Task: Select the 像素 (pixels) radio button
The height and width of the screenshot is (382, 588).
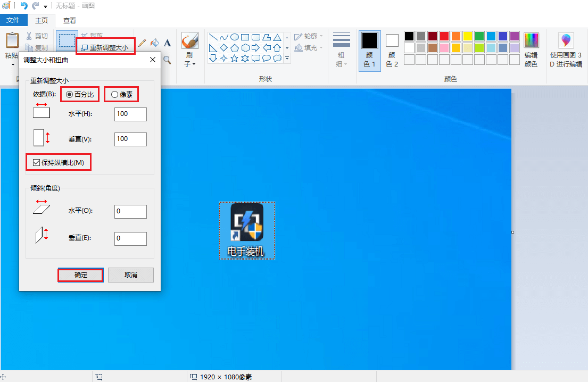Action: click(x=114, y=94)
